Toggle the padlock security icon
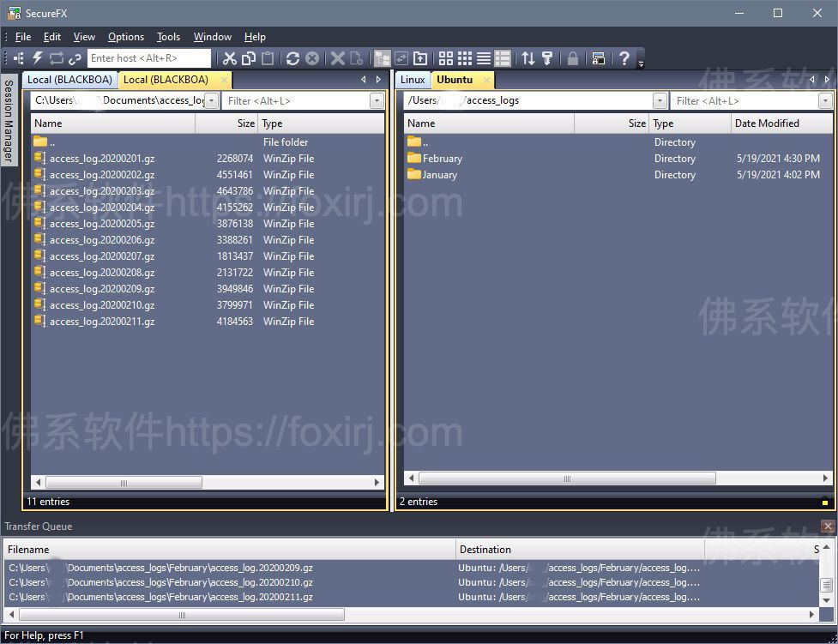 tap(572, 58)
